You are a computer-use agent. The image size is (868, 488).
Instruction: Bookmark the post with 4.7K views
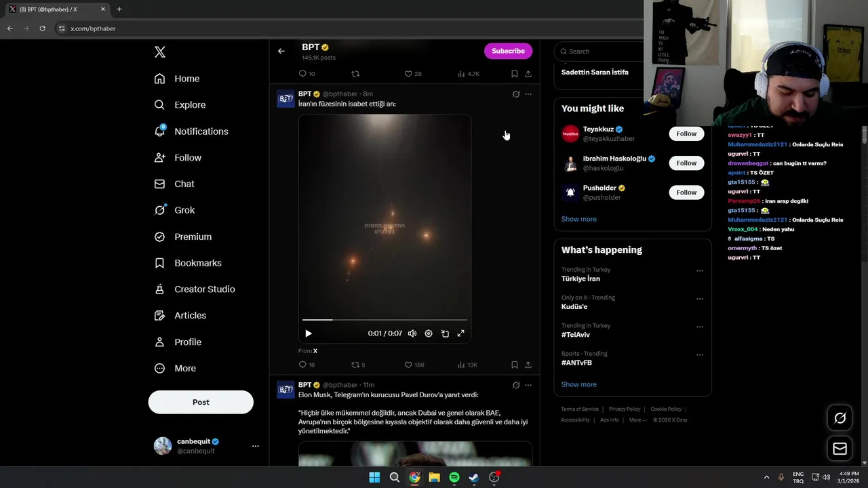tap(515, 74)
